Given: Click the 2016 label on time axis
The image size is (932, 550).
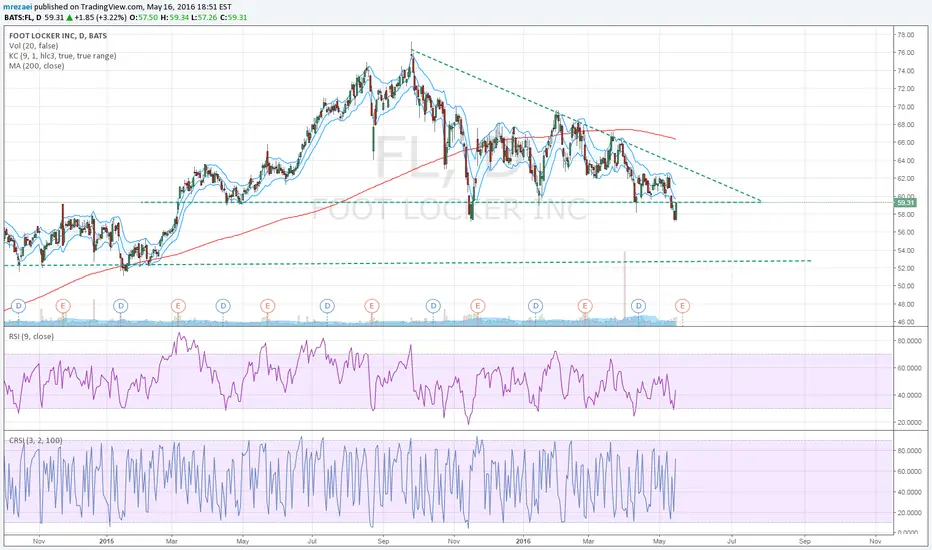Looking at the screenshot, I should tap(523, 541).
